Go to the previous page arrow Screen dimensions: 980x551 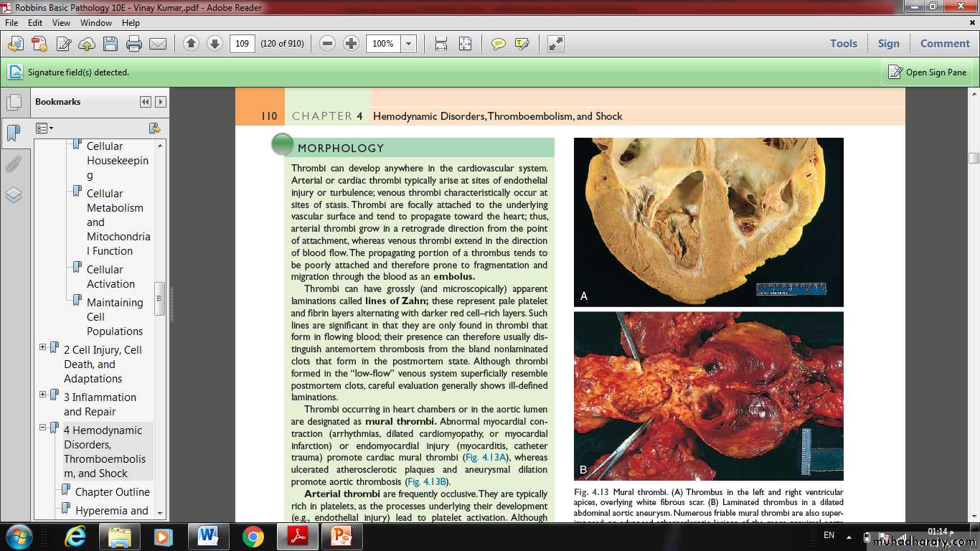[x=191, y=44]
